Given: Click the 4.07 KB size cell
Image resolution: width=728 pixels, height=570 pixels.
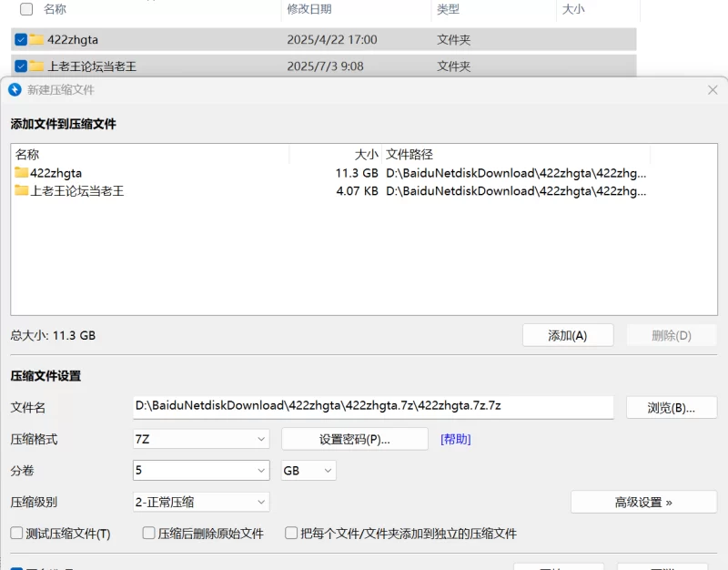Looking at the screenshot, I should tap(357, 190).
